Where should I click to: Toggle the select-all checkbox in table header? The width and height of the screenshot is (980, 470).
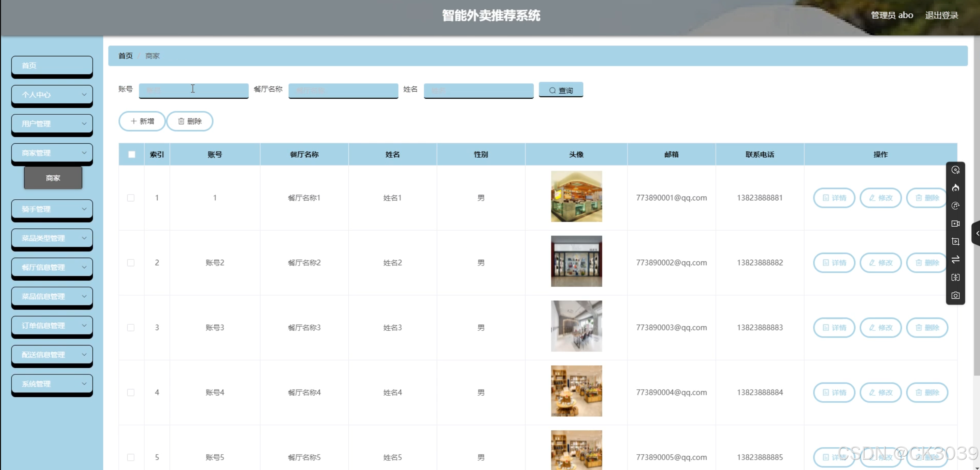click(132, 155)
